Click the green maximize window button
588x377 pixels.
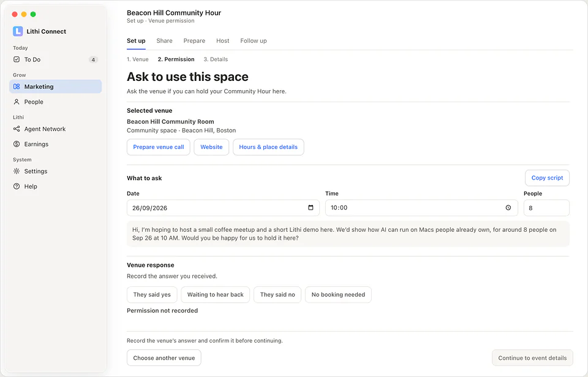tap(33, 14)
